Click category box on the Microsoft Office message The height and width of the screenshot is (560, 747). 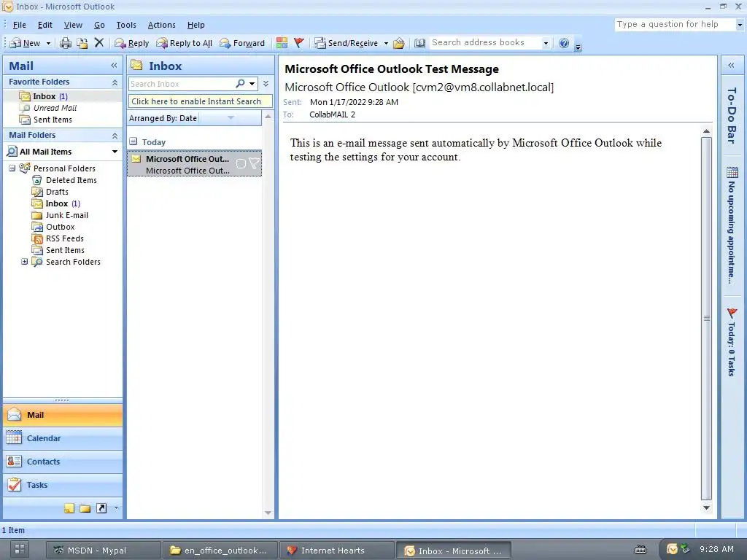[x=241, y=164]
